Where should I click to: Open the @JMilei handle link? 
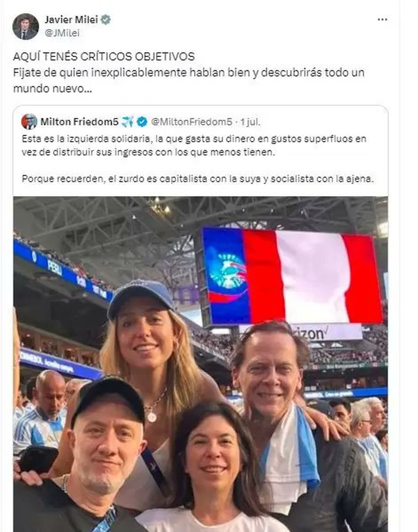coord(62,33)
